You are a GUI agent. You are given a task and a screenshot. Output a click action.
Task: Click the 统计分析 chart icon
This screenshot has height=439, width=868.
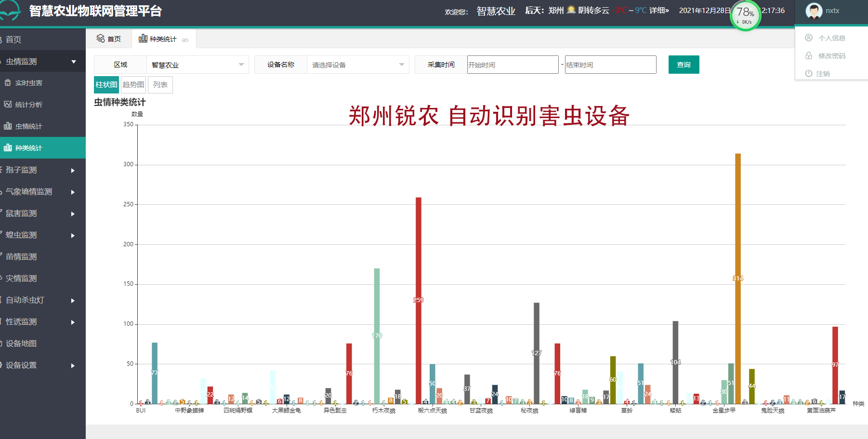pyautogui.click(x=8, y=105)
